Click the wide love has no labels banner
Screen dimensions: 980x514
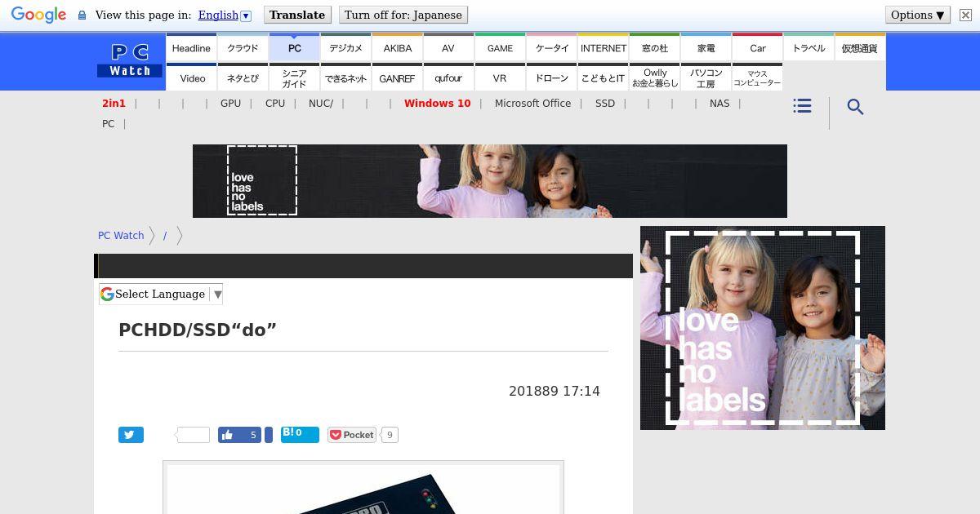490,181
